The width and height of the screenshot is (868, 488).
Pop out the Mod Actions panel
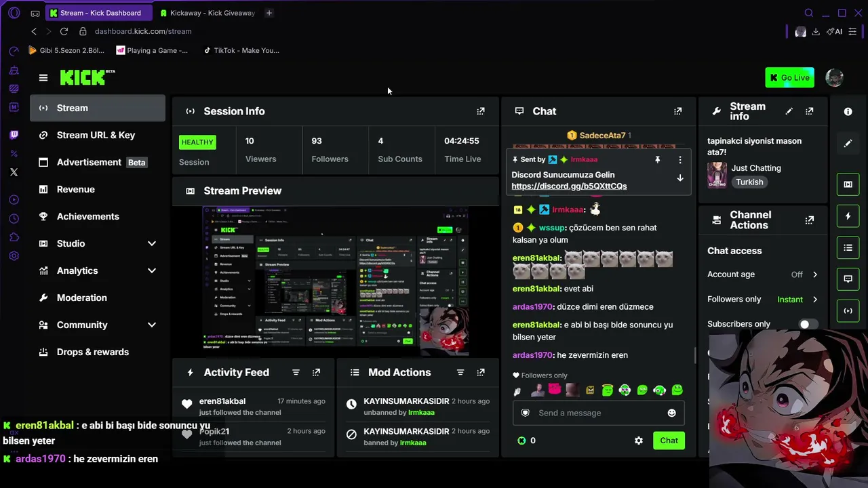coord(481,372)
